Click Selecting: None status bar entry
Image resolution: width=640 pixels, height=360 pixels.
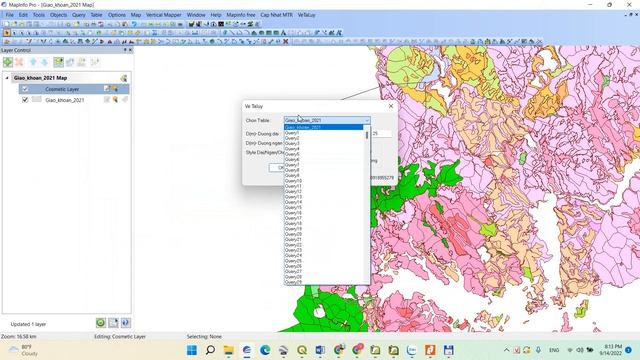(204, 336)
